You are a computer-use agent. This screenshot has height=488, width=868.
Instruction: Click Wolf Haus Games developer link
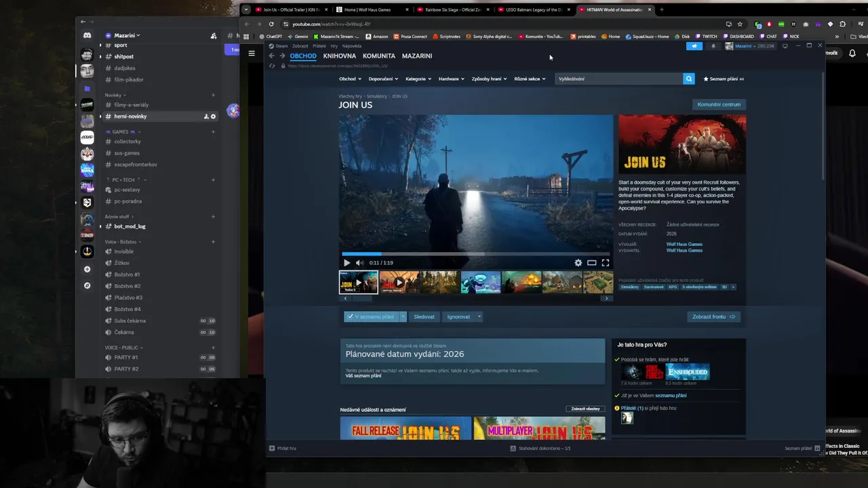[x=684, y=244]
